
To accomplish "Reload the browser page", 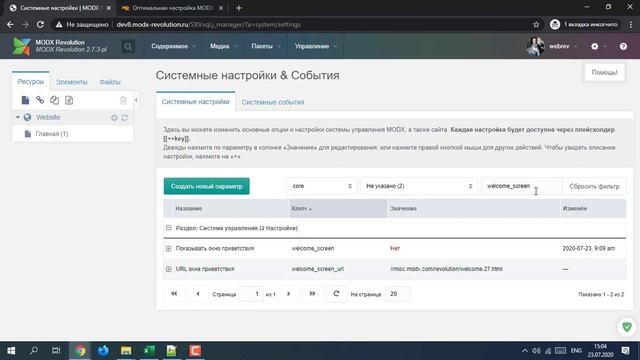I will (x=40, y=24).
